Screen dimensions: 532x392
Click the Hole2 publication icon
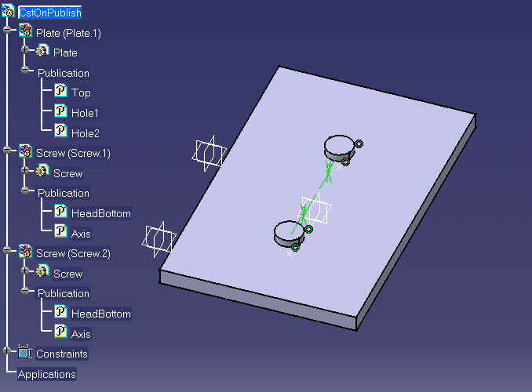(60, 132)
